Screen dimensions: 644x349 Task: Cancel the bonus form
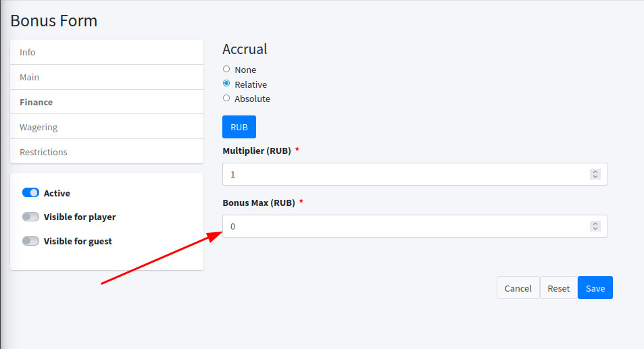pos(518,288)
